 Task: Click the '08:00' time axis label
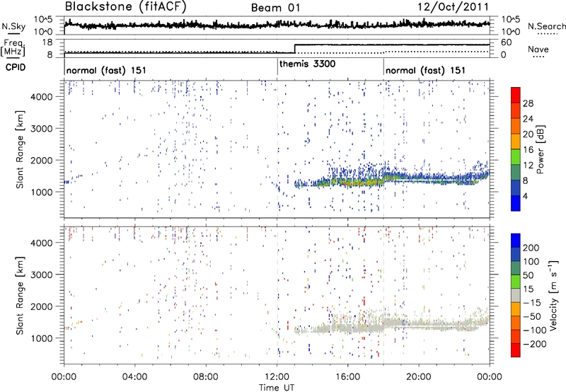[x=206, y=377]
